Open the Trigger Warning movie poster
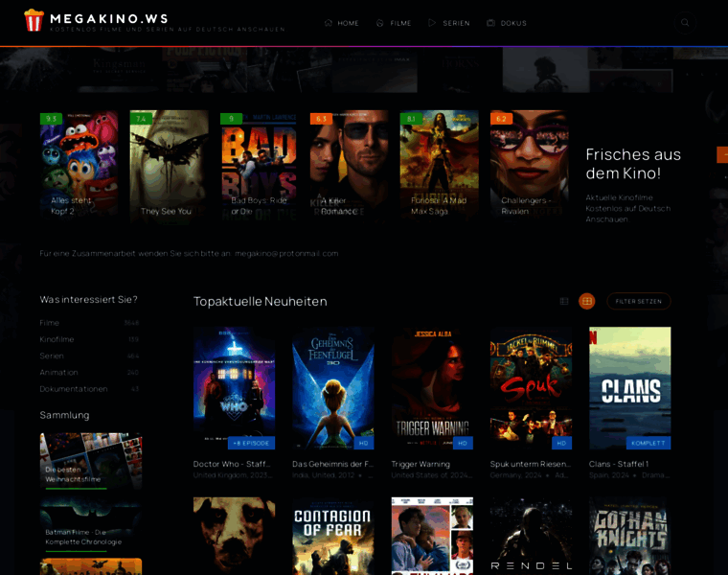Viewport: 728px width, 575px height. pyautogui.click(x=432, y=388)
